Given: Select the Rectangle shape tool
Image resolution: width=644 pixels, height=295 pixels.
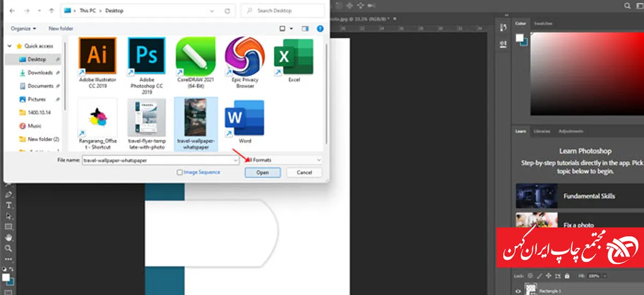Looking at the screenshot, I should 9,227.
